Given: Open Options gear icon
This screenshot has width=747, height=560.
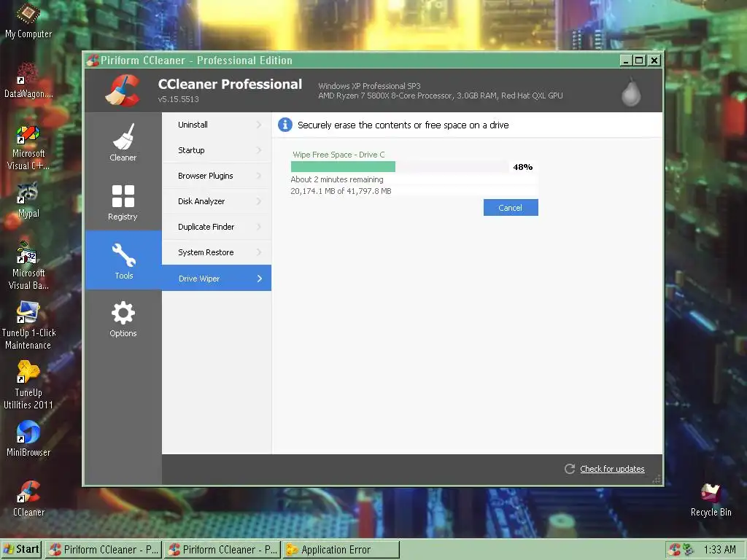Looking at the screenshot, I should click(123, 312).
